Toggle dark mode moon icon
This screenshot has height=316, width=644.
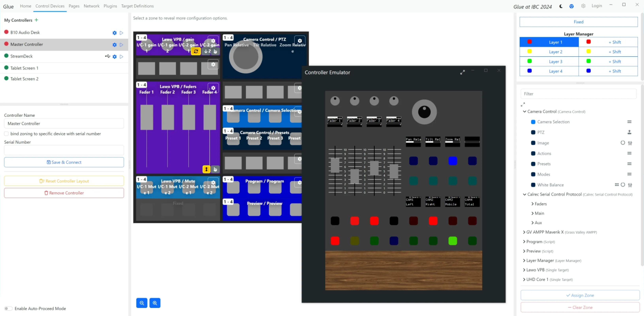pyautogui.click(x=561, y=6)
